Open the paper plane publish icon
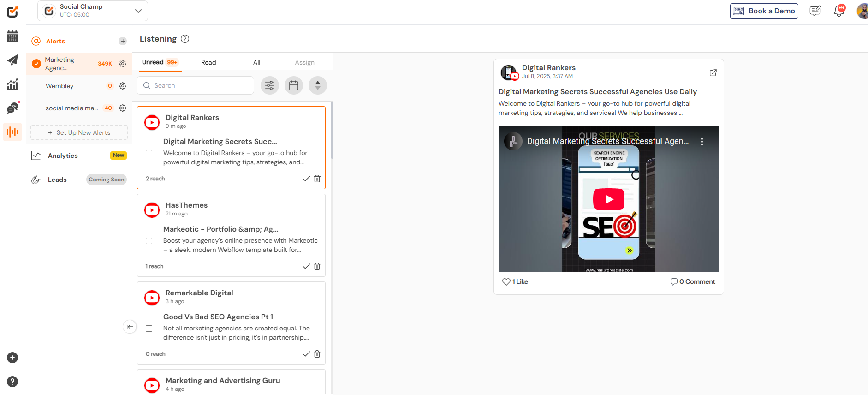 (x=12, y=60)
